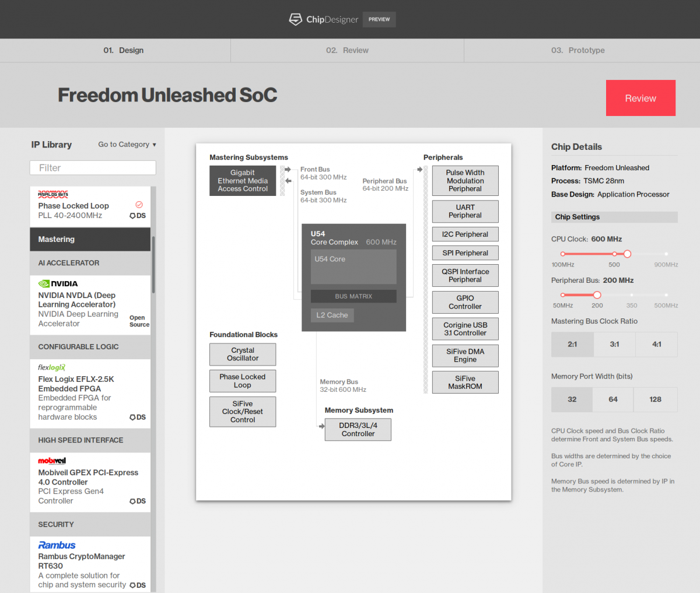Image resolution: width=700 pixels, height=593 pixels.
Task: Select the UART Peripheral block
Action: (x=466, y=211)
